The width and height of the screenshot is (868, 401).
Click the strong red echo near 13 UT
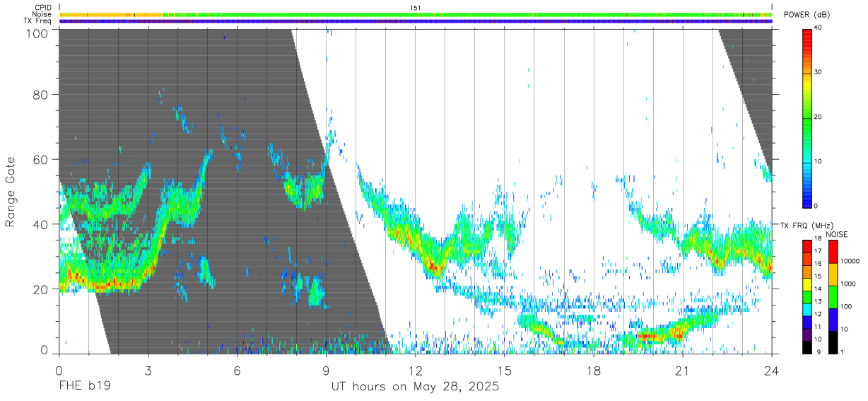(435, 269)
